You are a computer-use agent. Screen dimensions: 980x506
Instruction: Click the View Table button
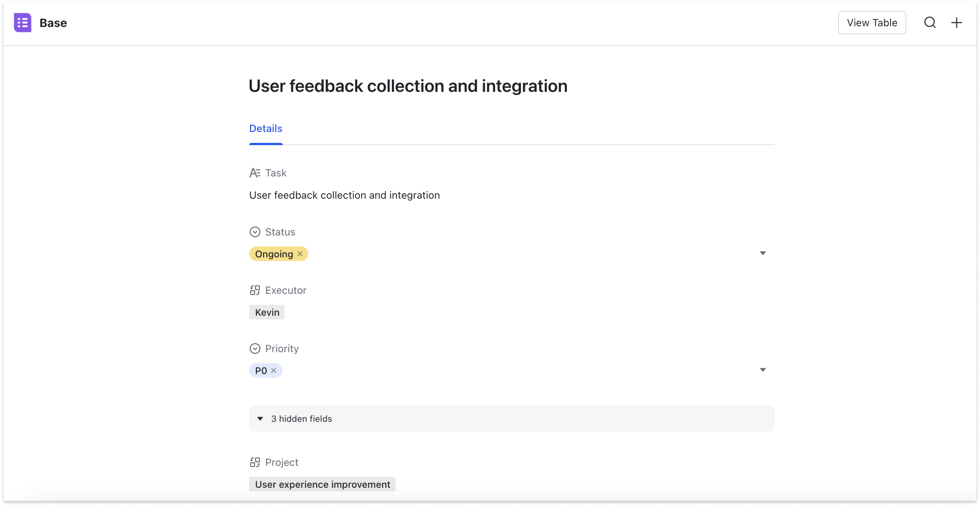coord(872,23)
